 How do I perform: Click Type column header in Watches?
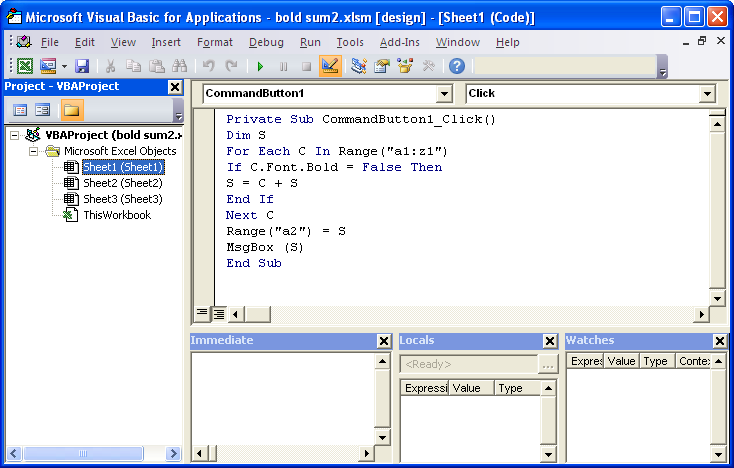pos(657,361)
